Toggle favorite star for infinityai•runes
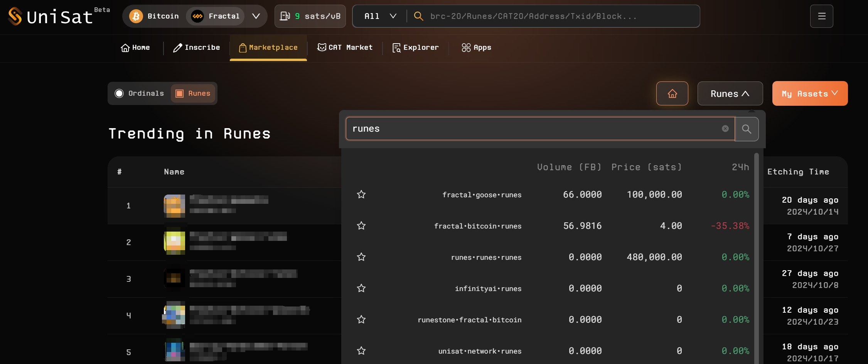 pos(361,288)
